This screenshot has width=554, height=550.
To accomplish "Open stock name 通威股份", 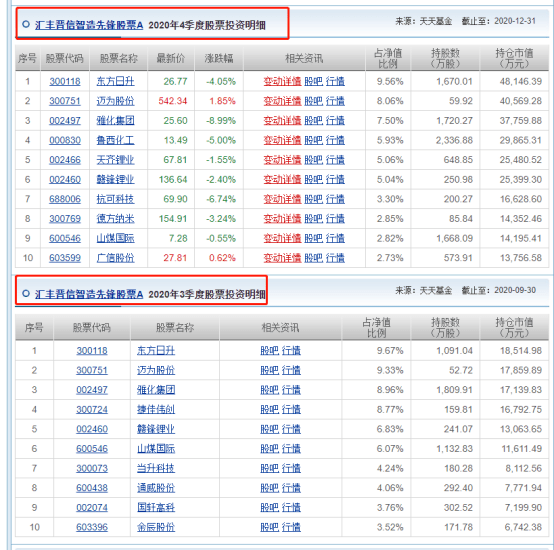I will (156, 488).
